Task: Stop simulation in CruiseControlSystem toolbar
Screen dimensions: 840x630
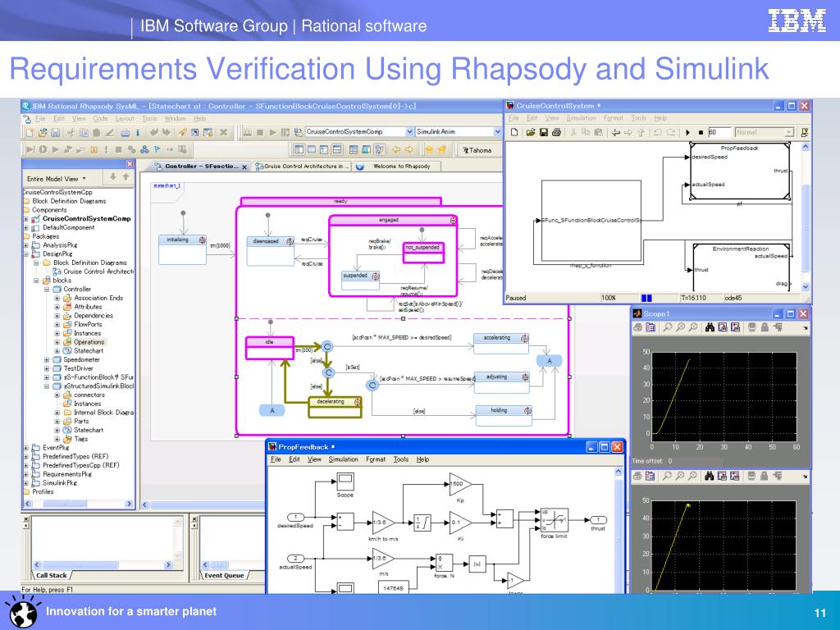Action: click(x=701, y=132)
